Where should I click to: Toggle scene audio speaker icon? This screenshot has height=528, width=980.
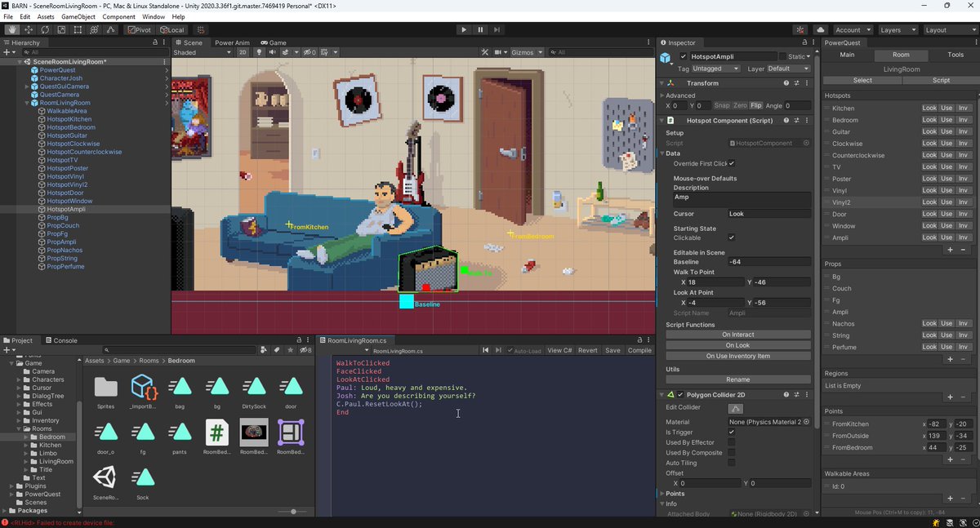point(272,52)
